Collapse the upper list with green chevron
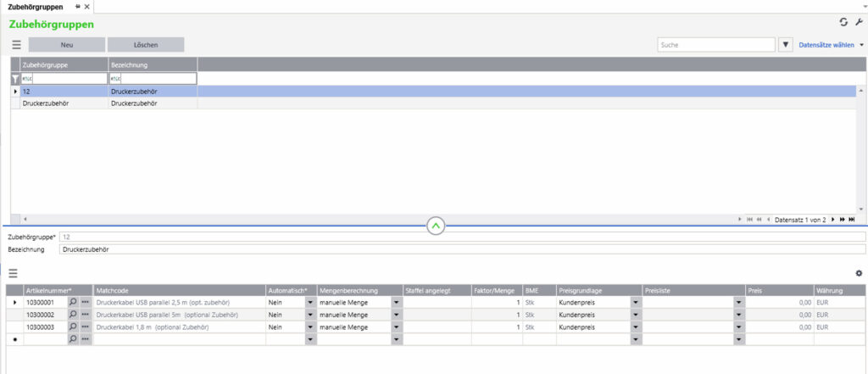The width and height of the screenshot is (868, 374). pos(436,226)
